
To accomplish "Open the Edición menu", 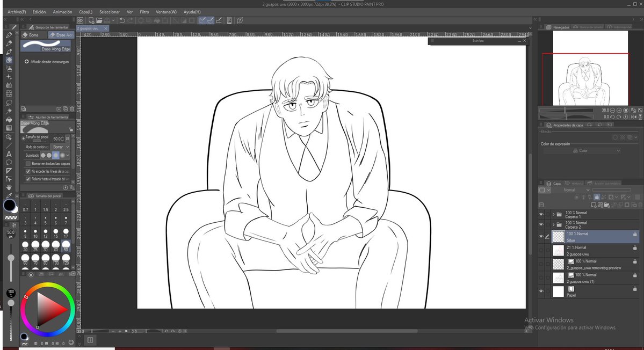I will coord(39,12).
